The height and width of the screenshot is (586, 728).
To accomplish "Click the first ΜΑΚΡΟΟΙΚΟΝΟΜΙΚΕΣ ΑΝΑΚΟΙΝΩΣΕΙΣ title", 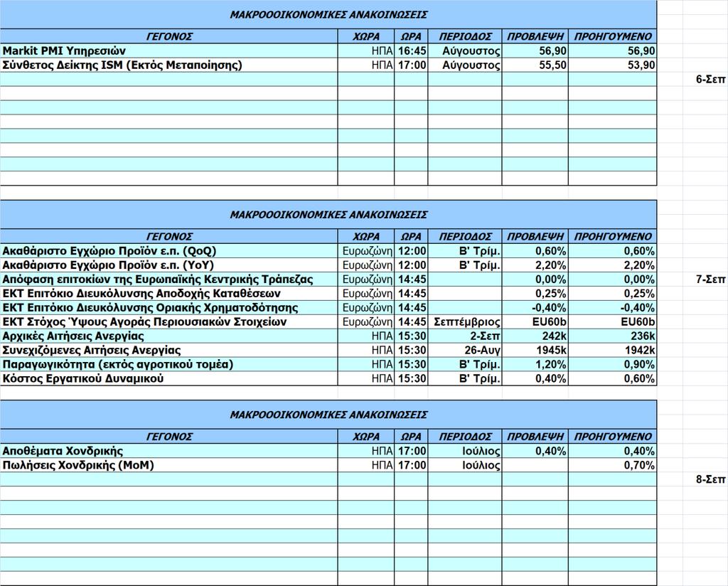I will pyautogui.click(x=328, y=14).
